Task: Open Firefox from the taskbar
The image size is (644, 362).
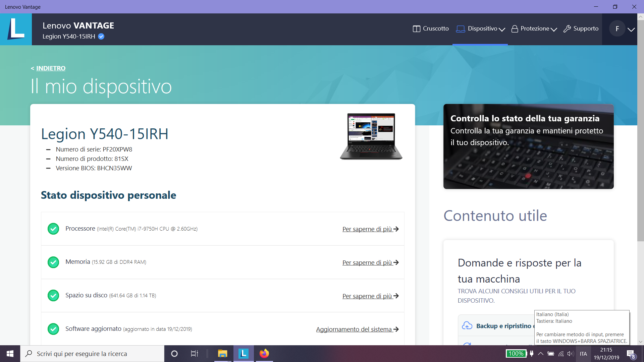Action: click(x=264, y=354)
